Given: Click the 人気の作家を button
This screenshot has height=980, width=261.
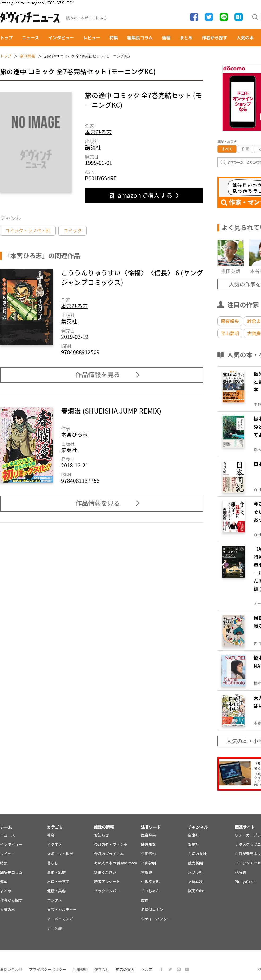Looking at the screenshot, I should click(239, 284).
